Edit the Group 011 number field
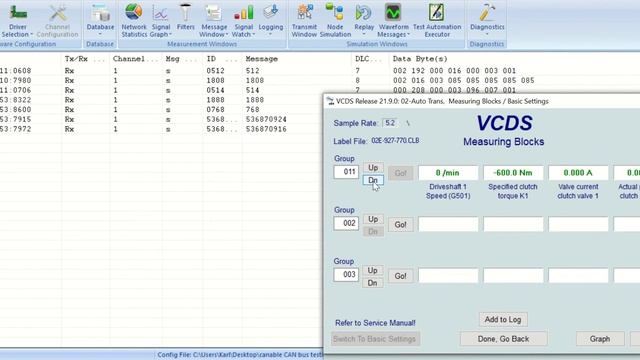Image resolution: width=640 pixels, height=360 pixels. 346,172
